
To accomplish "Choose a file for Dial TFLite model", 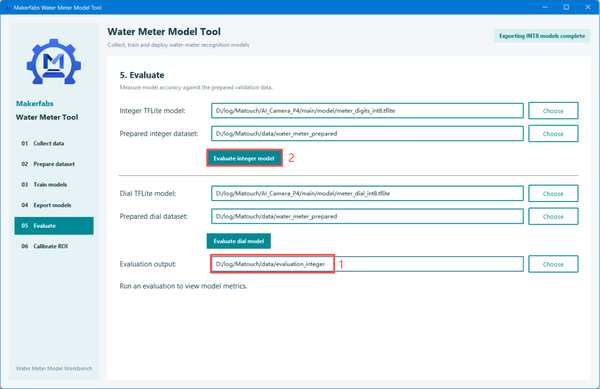I will [553, 194].
